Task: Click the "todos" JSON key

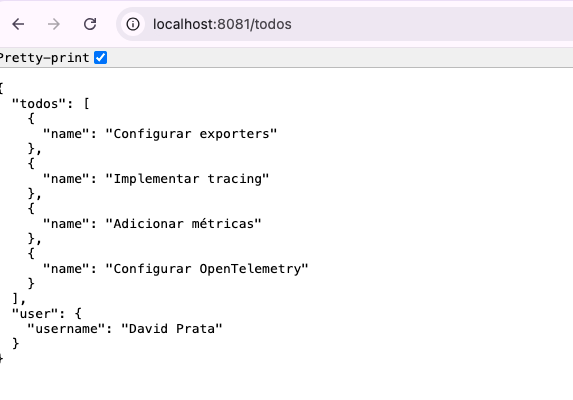Action: [x=39, y=104]
